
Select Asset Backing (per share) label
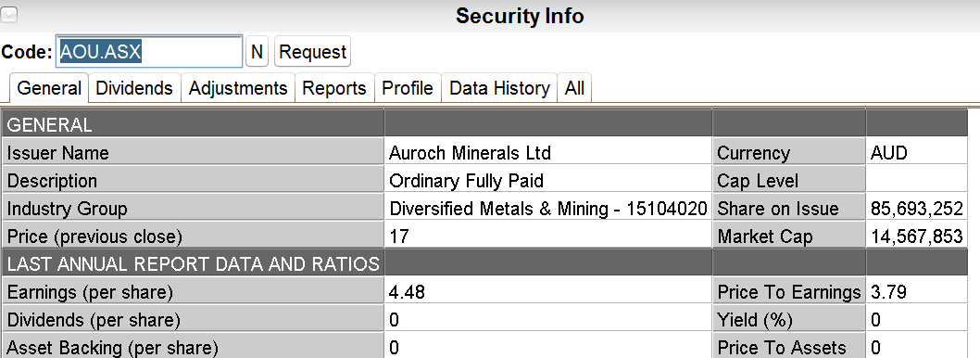pos(193,347)
